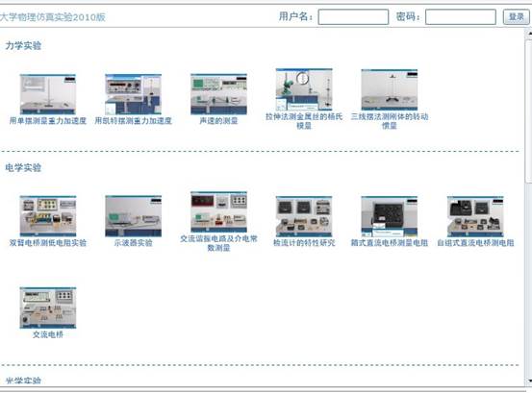Click the vertical scrollbar up arrow
Image resolution: width=532 pixels, height=393 pixels.
point(529,34)
